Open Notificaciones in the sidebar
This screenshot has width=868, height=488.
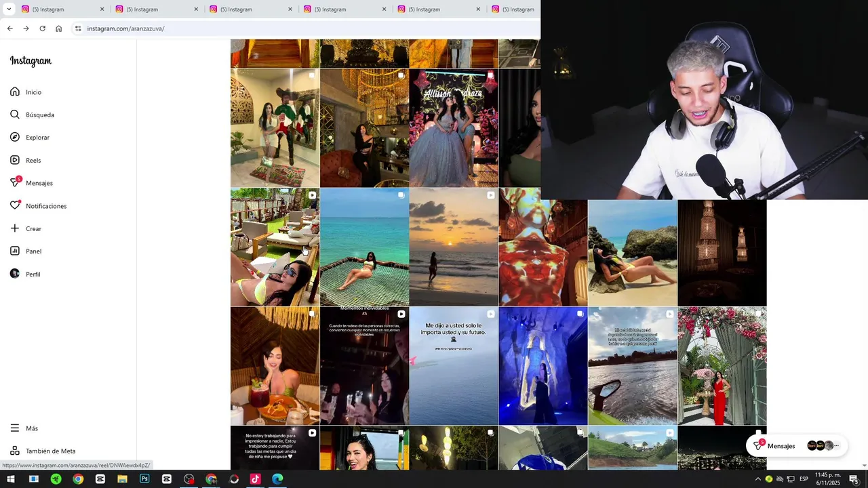pos(38,206)
